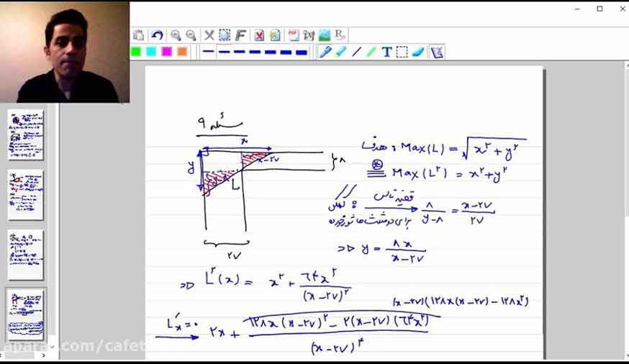629x364 pixels.
Task: Click the undo arrow icon
Action: tap(157, 35)
